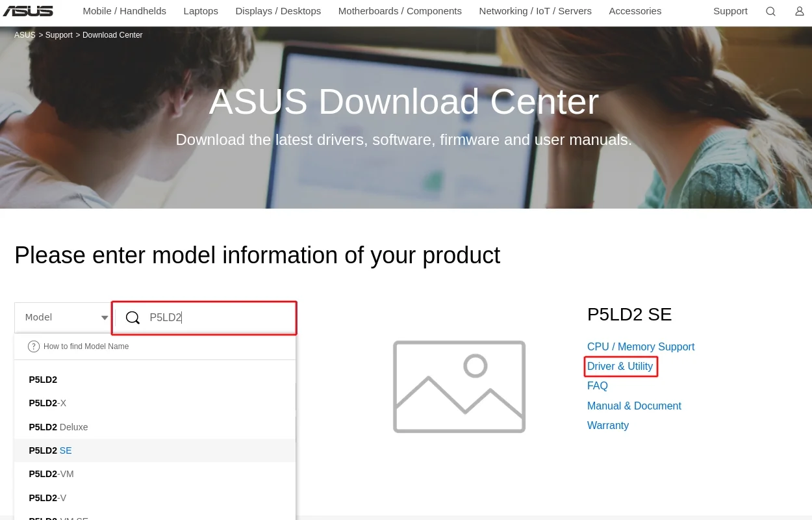The image size is (812, 520).
Task: Click the magnifier icon in model search box
Action: (x=133, y=317)
